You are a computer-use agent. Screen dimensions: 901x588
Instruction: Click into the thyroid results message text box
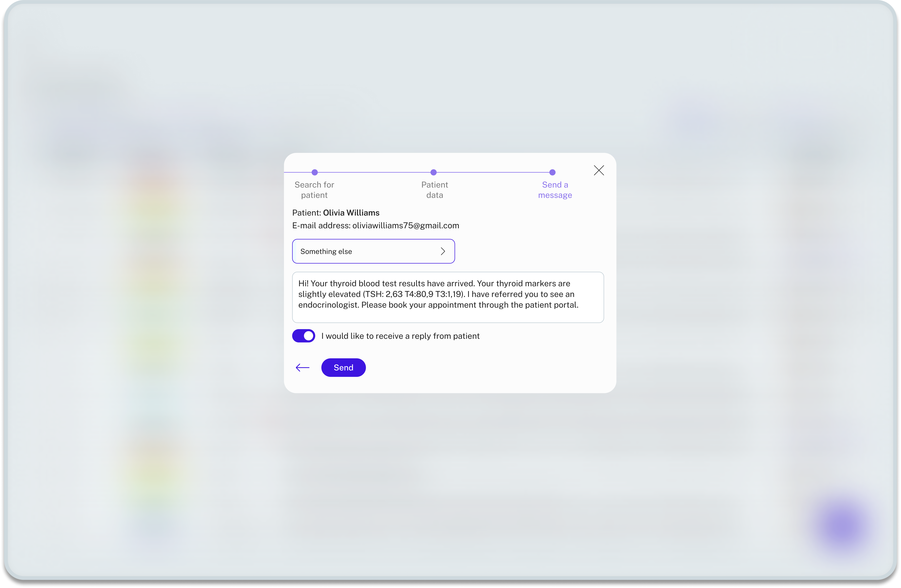click(448, 297)
